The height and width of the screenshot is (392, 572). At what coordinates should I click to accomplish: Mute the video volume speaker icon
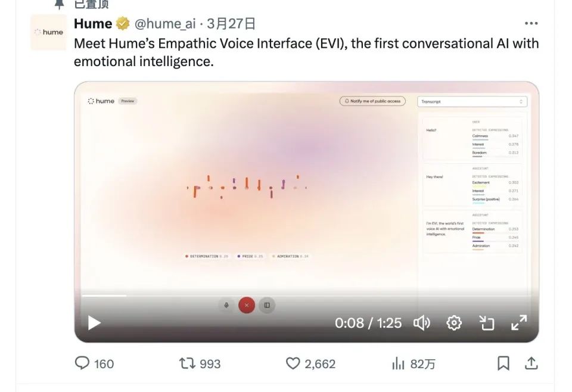point(422,323)
